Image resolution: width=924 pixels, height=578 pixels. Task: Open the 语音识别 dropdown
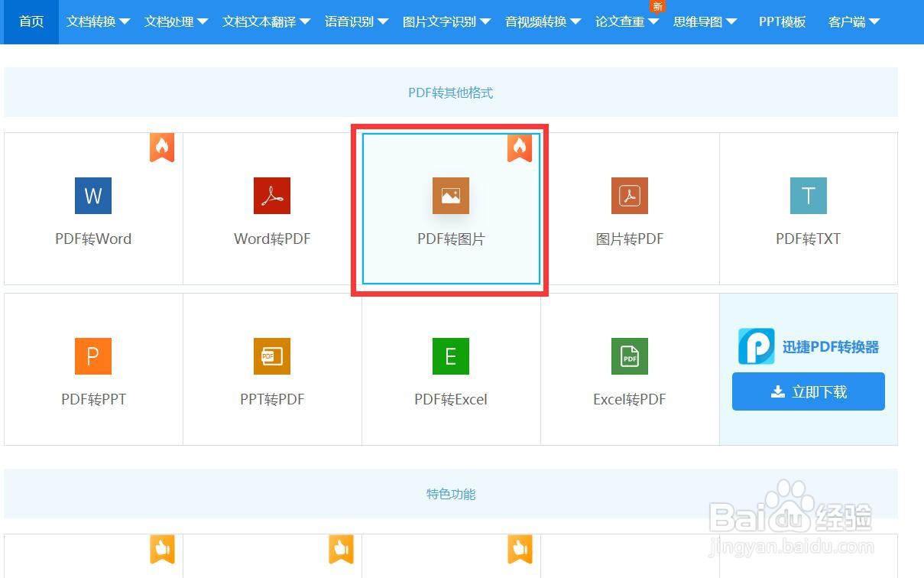tap(356, 21)
